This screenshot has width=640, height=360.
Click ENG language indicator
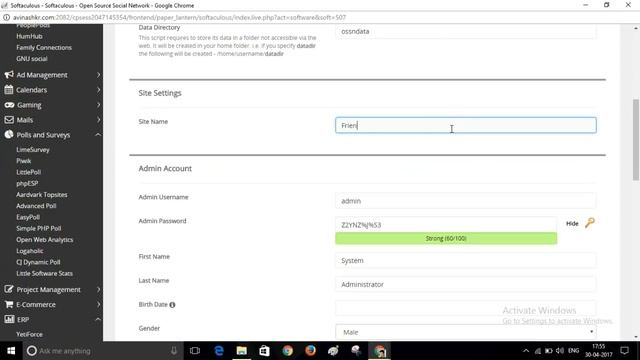pos(573,351)
